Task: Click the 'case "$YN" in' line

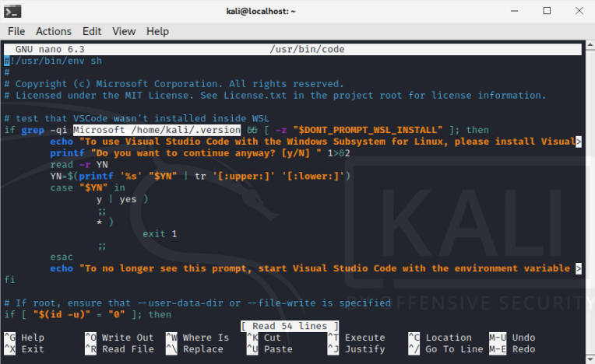Action: click(88, 188)
